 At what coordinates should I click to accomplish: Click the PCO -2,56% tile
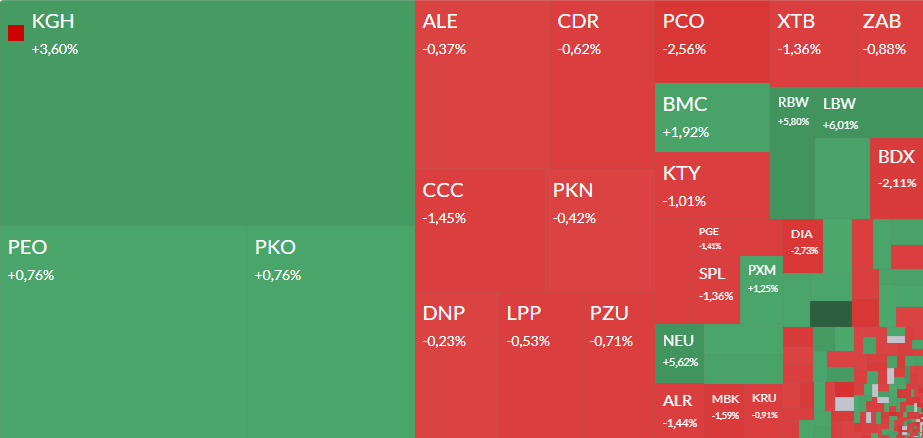tap(711, 42)
